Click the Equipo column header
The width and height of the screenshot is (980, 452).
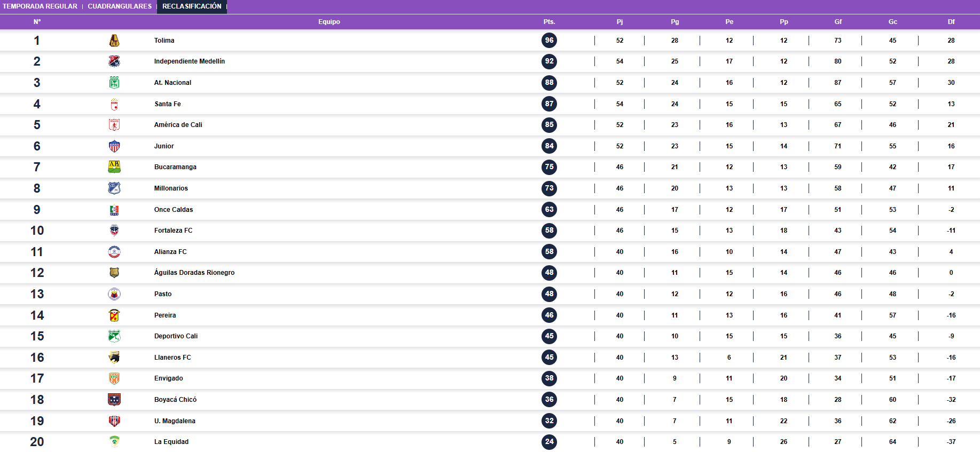click(x=329, y=22)
